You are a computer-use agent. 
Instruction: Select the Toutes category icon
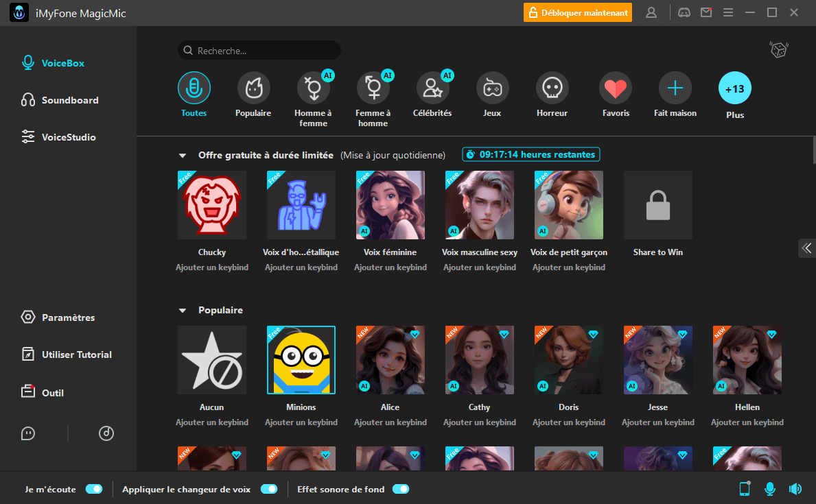pyautogui.click(x=194, y=88)
